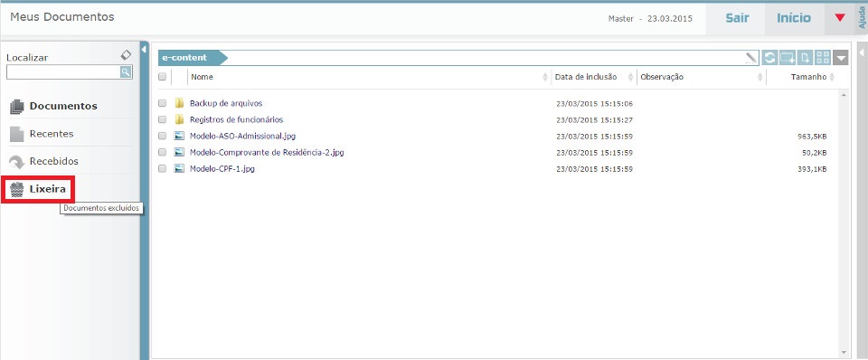Open the gray toolbar dropdown arrow
The width and height of the screenshot is (868, 360).
840,58
